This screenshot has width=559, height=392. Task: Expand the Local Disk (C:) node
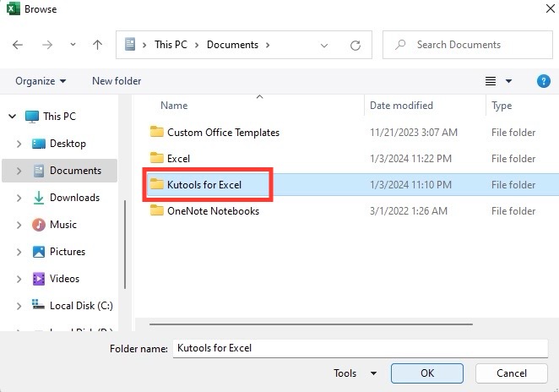pyautogui.click(x=19, y=307)
